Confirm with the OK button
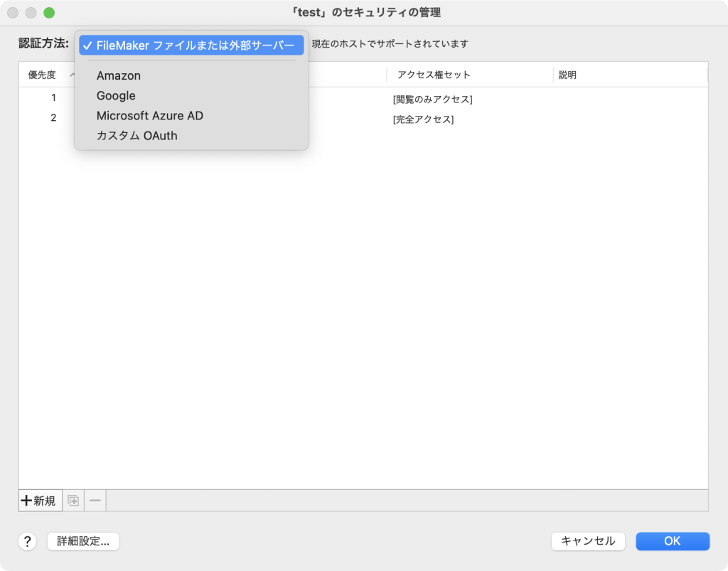Viewport: 728px width, 571px height. pyautogui.click(x=672, y=541)
